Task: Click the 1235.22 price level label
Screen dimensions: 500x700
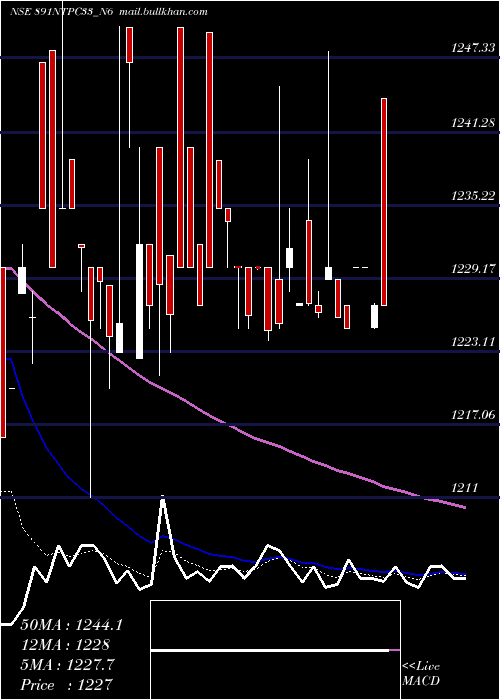Action: (x=473, y=196)
